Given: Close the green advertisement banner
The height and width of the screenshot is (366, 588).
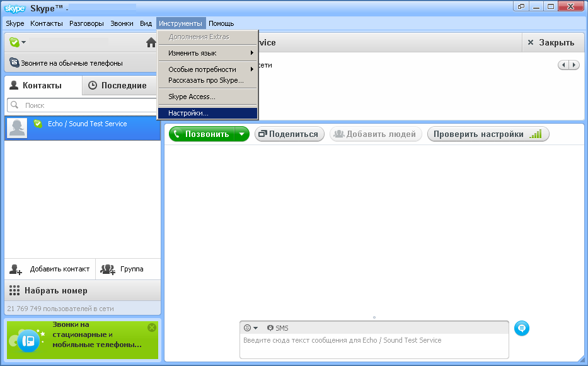Looking at the screenshot, I should [152, 328].
